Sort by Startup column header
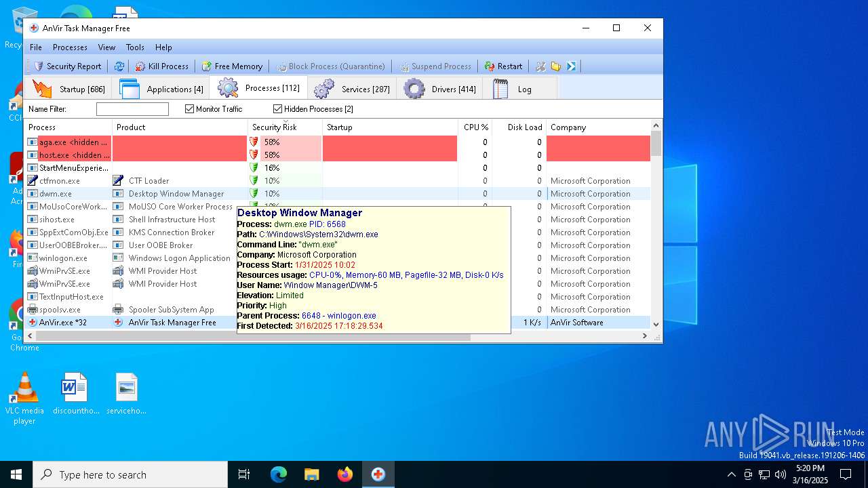Screen dimensions: 868x488 (390, 127)
